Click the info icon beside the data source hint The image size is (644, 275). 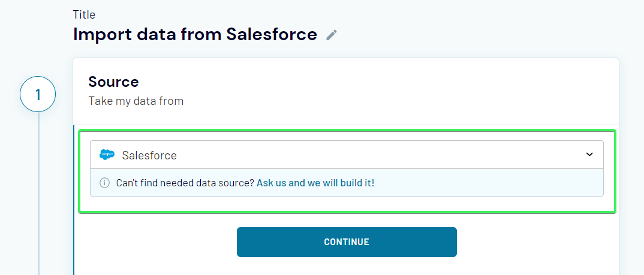coord(104,183)
